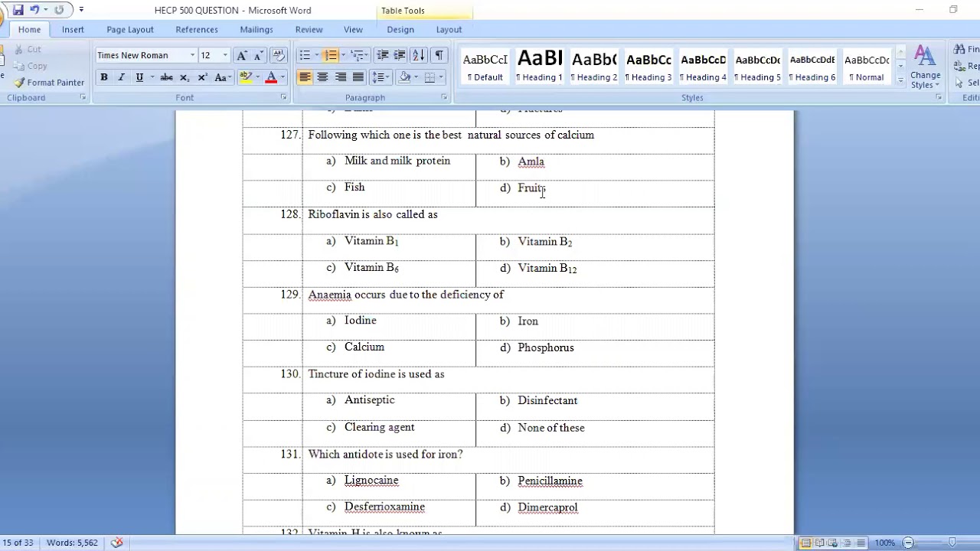The height and width of the screenshot is (551, 980).
Task: Open Line Spacing options
Action: point(381,77)
